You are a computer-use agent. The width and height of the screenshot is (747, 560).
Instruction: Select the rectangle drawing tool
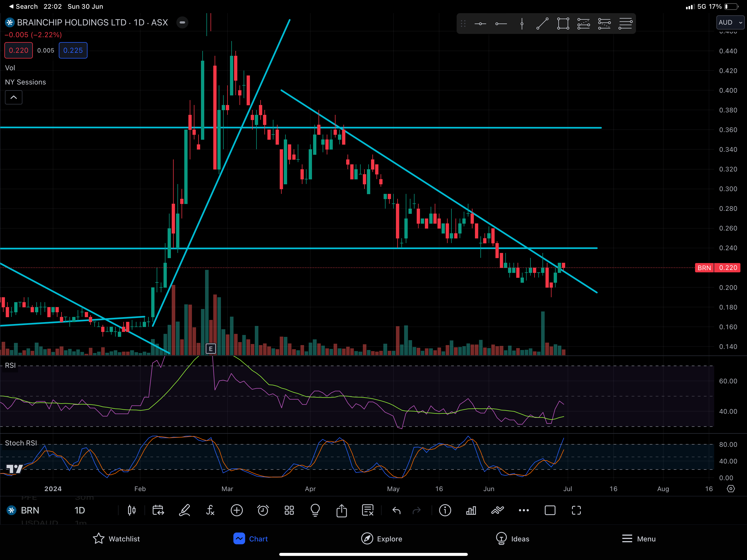(x=563, y=24)
